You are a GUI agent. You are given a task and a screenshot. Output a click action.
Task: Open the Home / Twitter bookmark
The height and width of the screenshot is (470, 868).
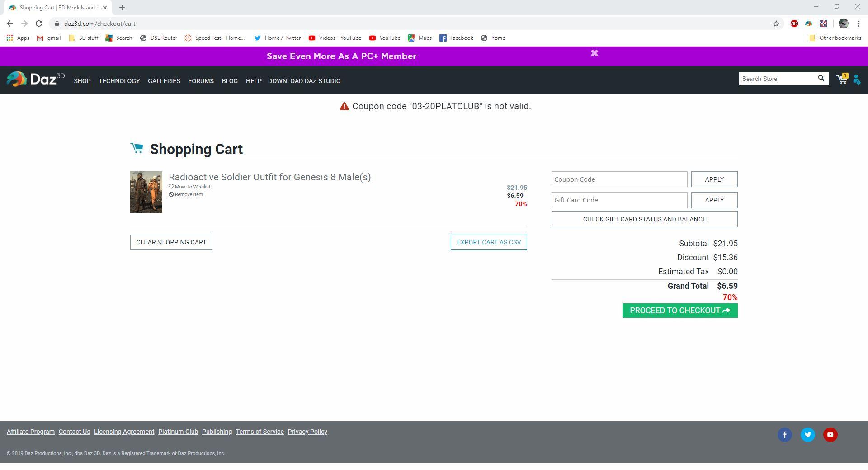coord(278,38)
